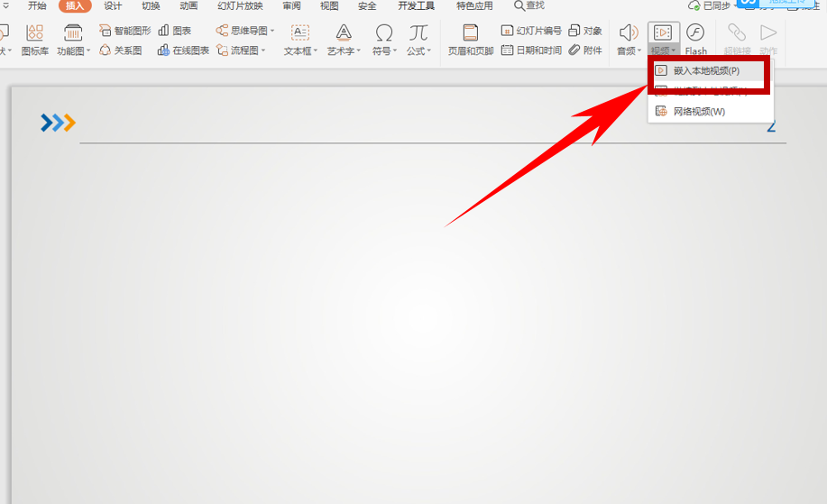Open the 审阅 review tab

point(291,5)
